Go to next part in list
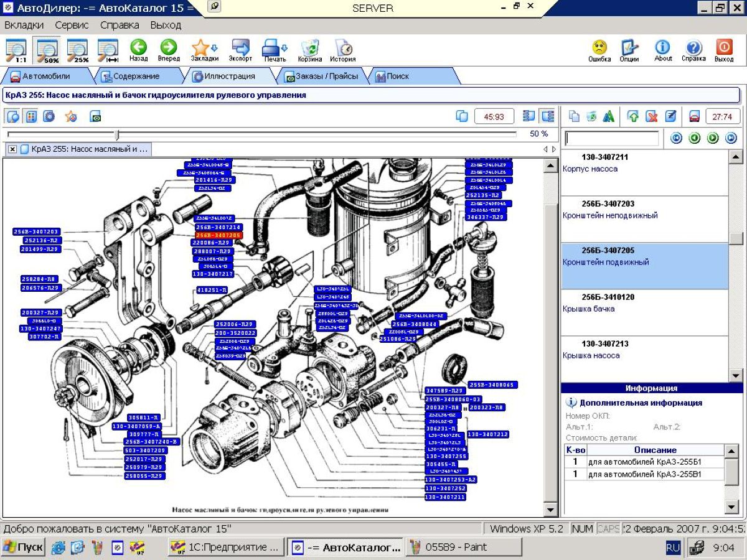This screenshot has width=747, height=560. point(713,138)
